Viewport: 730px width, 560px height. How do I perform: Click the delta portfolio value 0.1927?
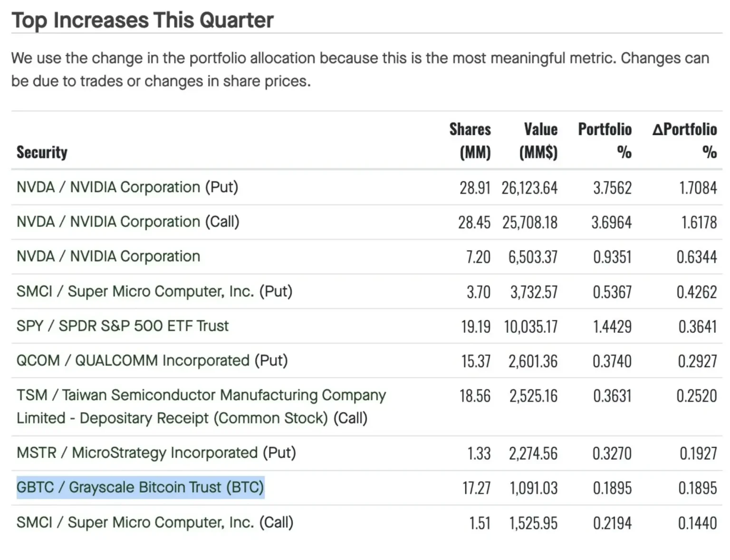(698, 454)
